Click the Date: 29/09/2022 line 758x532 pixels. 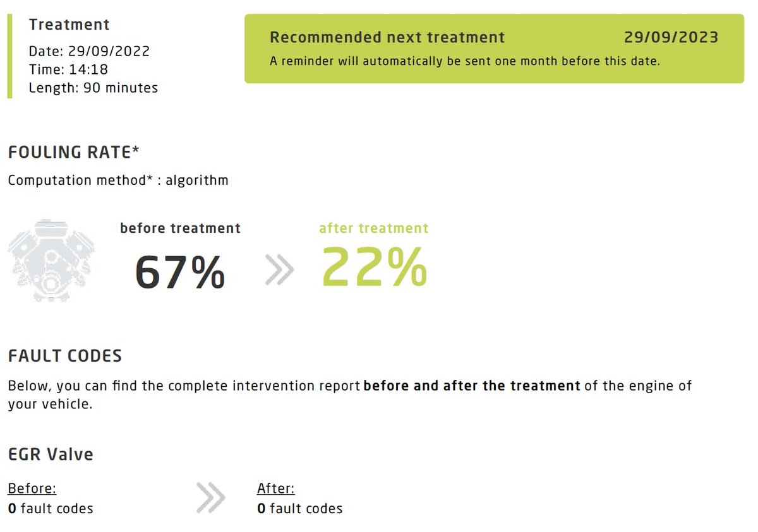[90, 51]
